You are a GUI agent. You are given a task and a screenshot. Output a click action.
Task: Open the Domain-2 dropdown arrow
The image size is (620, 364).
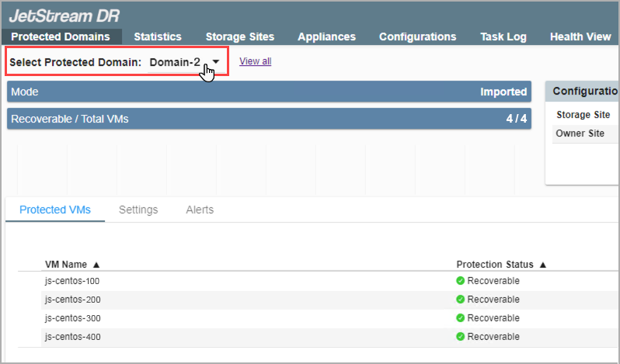click(216, 61)
